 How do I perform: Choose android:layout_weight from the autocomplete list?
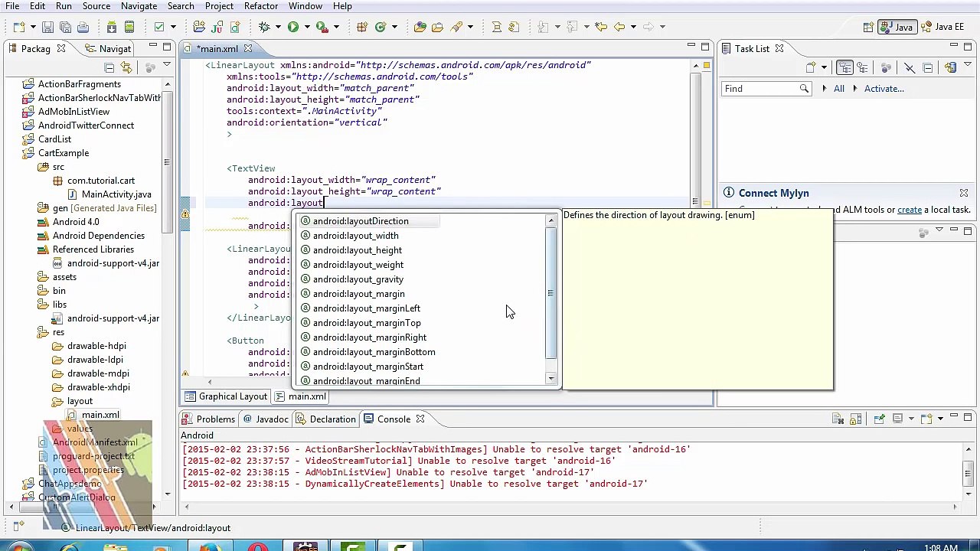pyautogui.click(x=358, y=265)
